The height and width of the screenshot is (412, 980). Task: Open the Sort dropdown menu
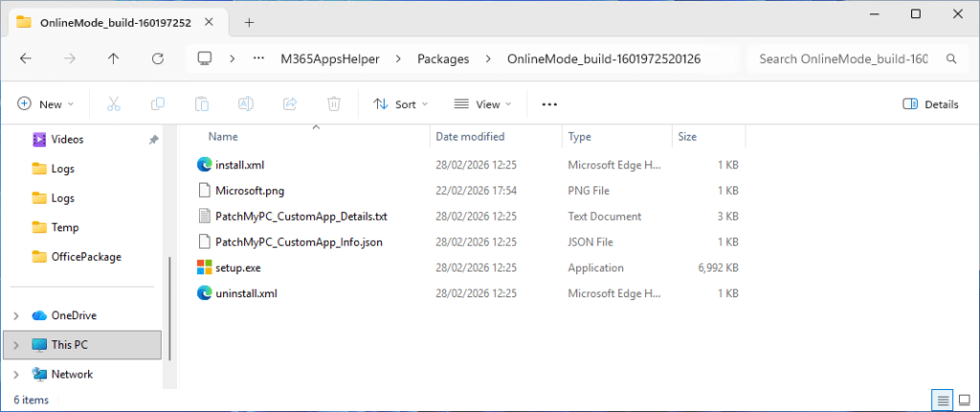click(401, 104)
